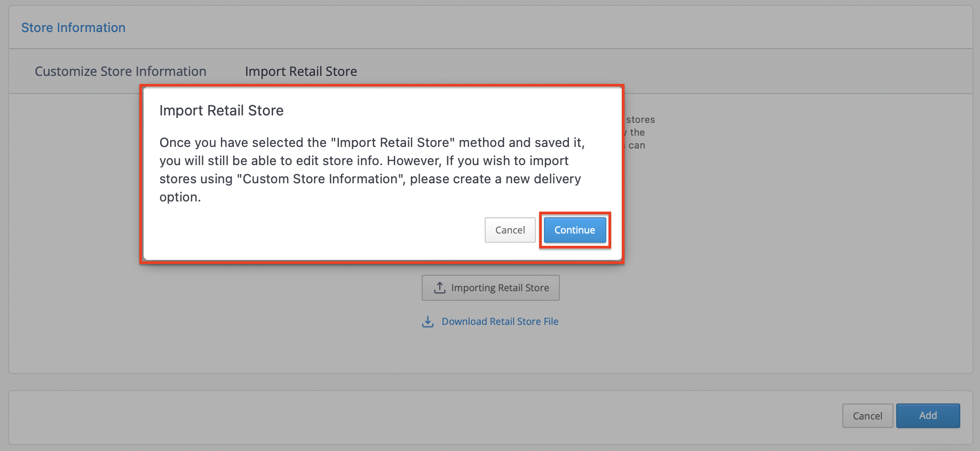Click the Store Information section heading

pyautogui.click(x=74, y=28)
